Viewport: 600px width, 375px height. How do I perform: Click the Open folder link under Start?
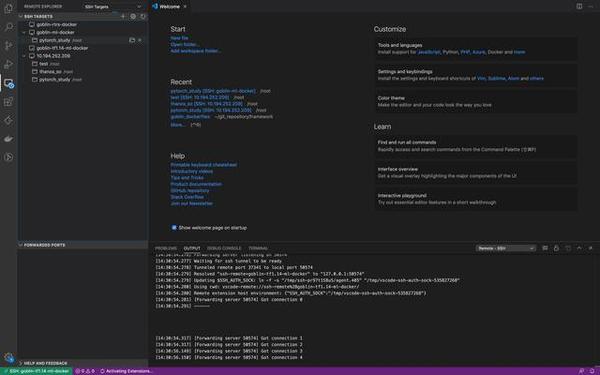tap(184, 44)
